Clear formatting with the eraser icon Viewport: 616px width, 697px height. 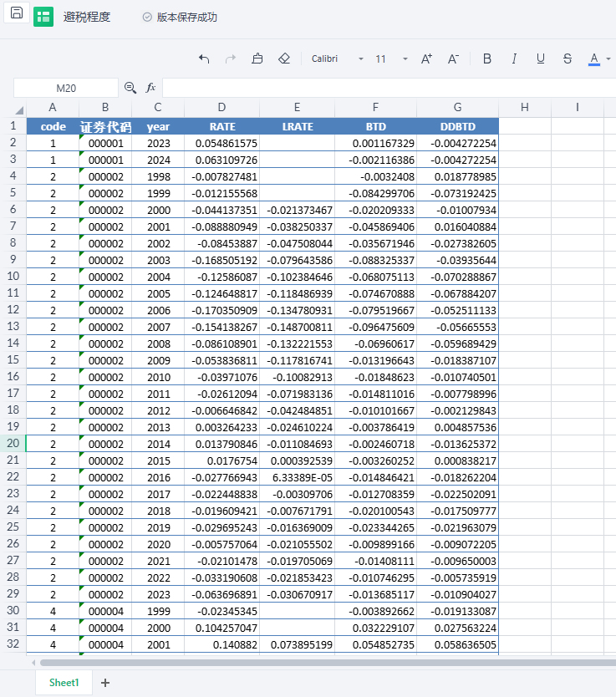(x=284, y=59)
